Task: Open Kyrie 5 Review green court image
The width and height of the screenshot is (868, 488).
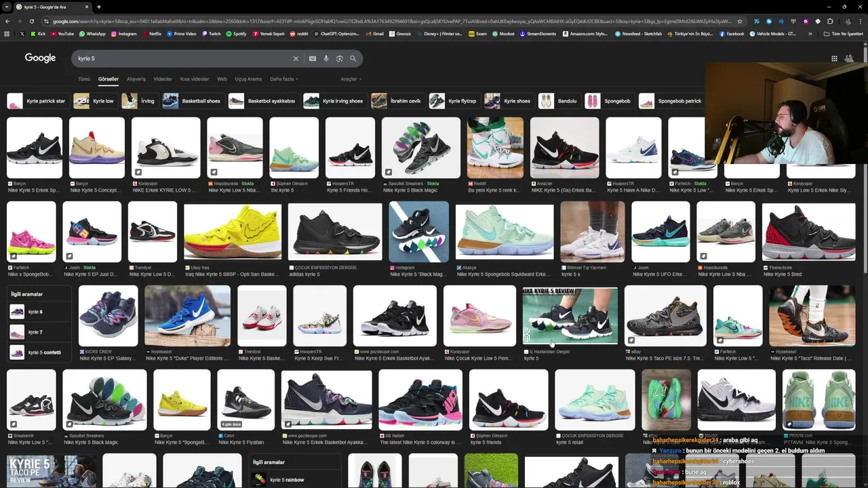Action: coord(570,316)
